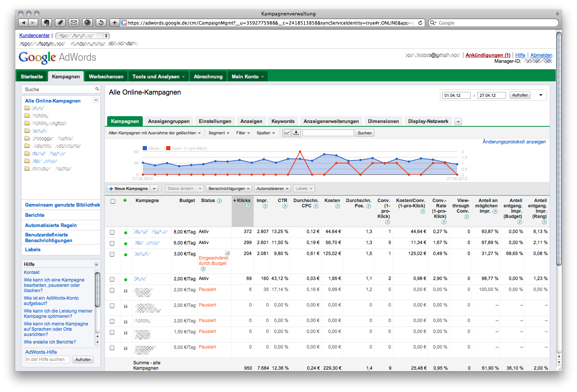This screenshot has width=577, height=392.
Task: Open the Automatisieren dropdown
Action: tap(273, 188)
